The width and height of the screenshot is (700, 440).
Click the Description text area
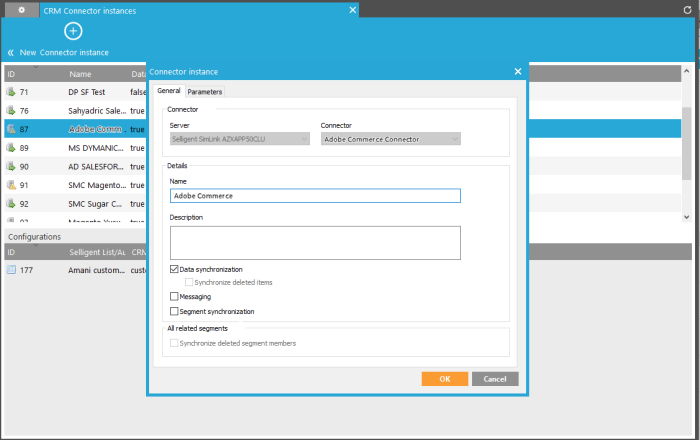point(315,242)
